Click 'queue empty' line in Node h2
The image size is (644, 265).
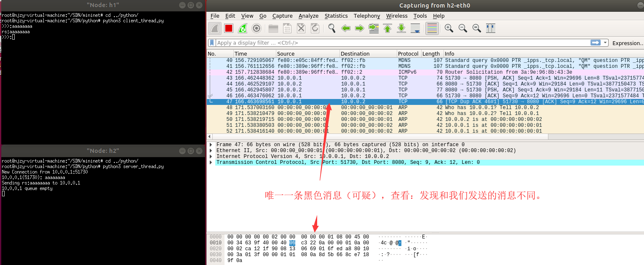[27, 188]
